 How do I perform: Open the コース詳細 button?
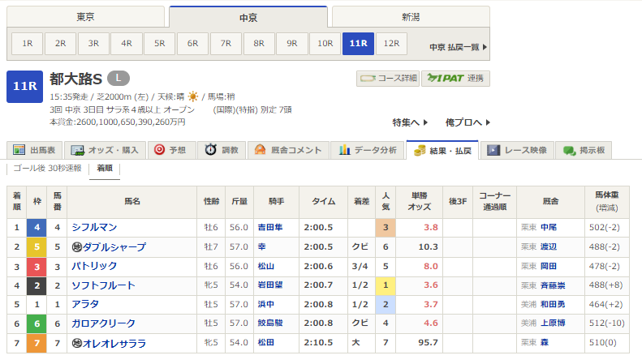click(388, 79)
